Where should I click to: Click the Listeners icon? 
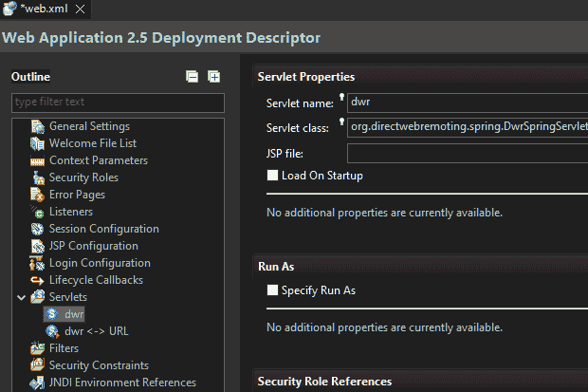point(38,212)
